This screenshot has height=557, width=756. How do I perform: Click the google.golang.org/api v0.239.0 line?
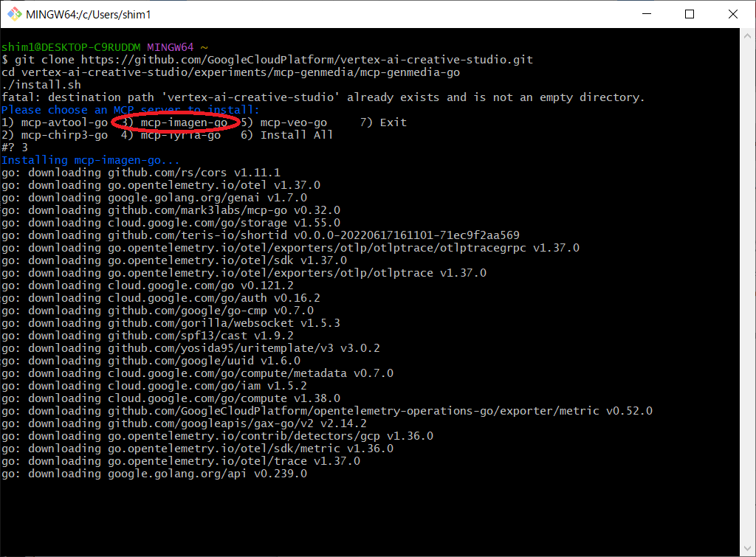tap(154, 474)
